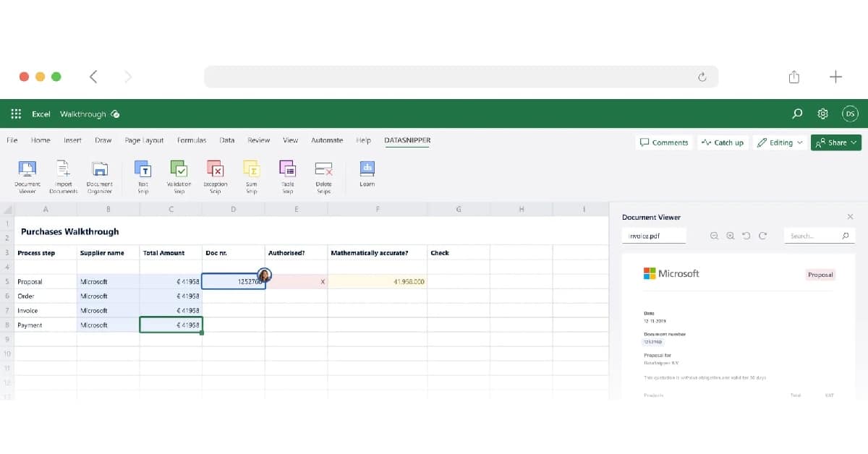Click the browser back arrow
This screenshot has height=454, width=868.
coord(93,77)
